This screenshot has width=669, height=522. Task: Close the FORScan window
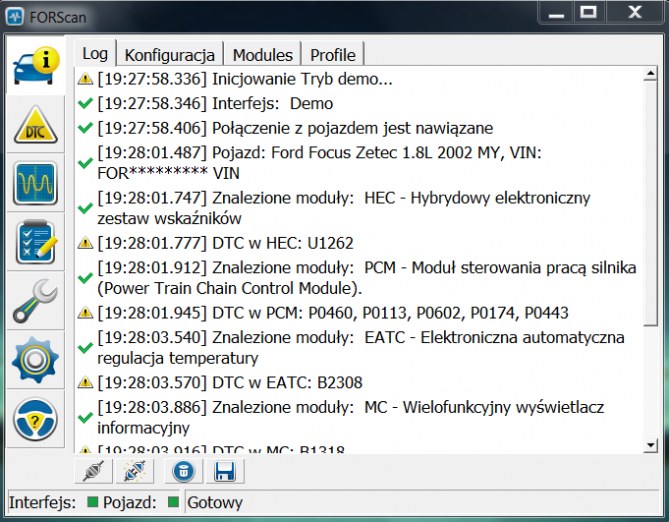click(634, 12)
